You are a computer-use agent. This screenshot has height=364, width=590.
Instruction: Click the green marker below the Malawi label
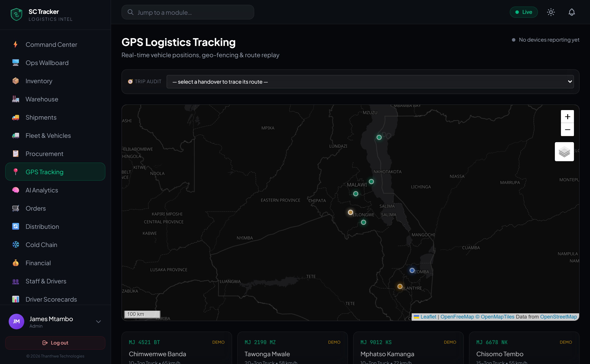[x=356, y=193]
